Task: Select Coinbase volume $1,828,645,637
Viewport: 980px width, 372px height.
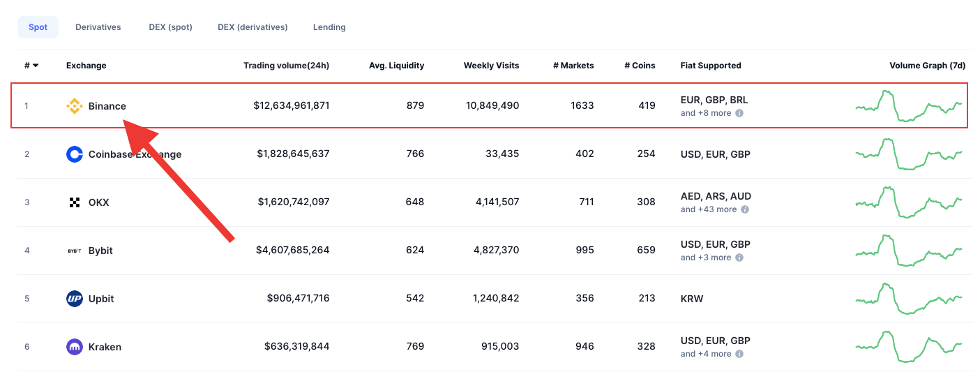Action: (x=293, y=154)
